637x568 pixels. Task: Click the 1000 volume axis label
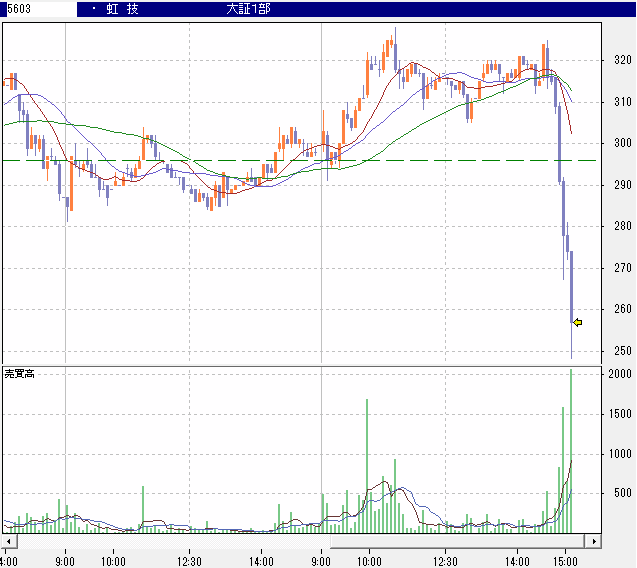620,453
